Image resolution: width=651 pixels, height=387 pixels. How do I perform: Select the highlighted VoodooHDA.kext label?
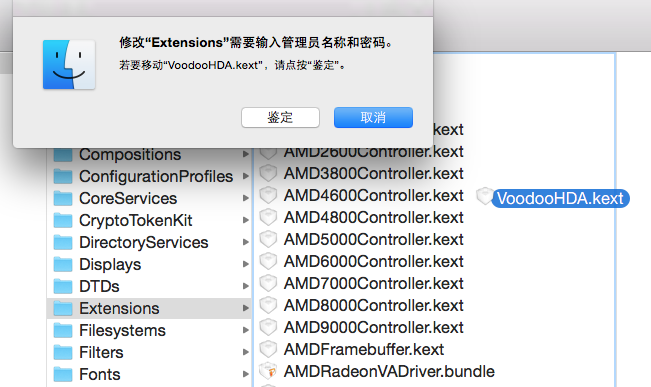(x=560, y=198)
